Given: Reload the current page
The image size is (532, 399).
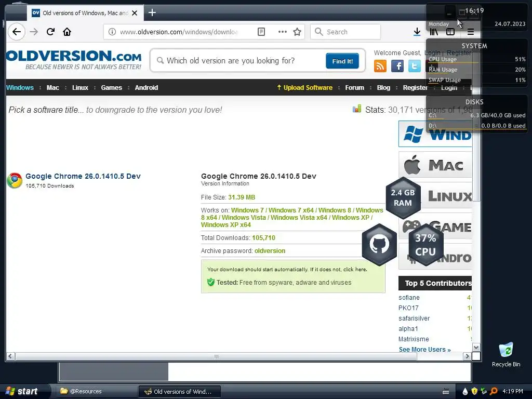Looking at the screenshot, I should (50, 32).
